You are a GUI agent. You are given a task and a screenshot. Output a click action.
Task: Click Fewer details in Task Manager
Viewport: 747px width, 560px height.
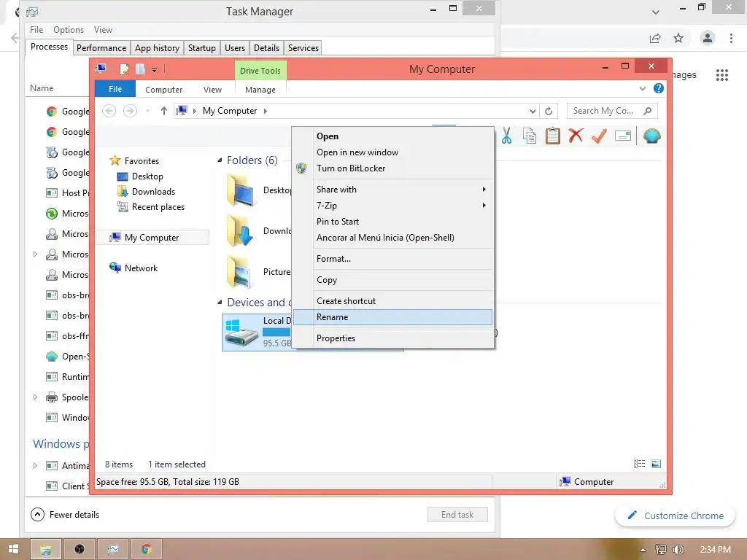click(x=65, y=515)
